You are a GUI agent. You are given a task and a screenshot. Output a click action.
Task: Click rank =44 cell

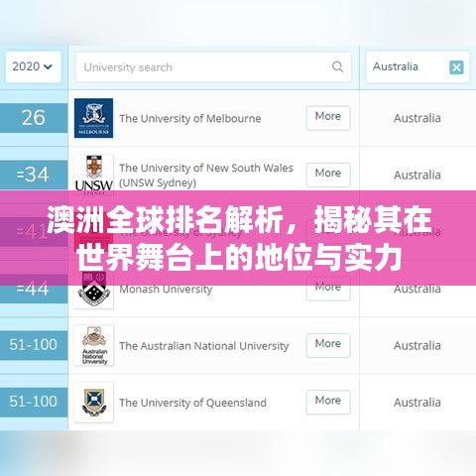coord(34,289)
